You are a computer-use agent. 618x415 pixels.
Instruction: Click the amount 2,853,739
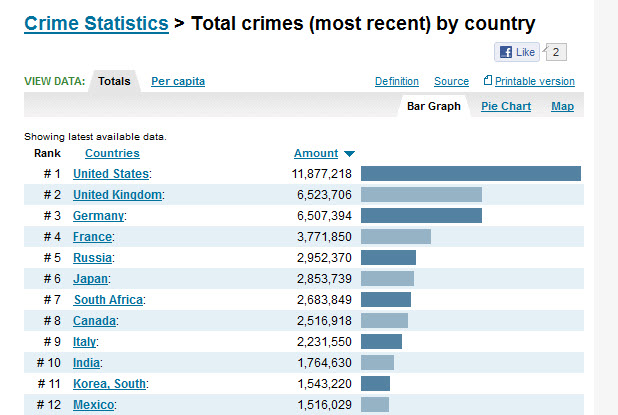coord(324,279)
